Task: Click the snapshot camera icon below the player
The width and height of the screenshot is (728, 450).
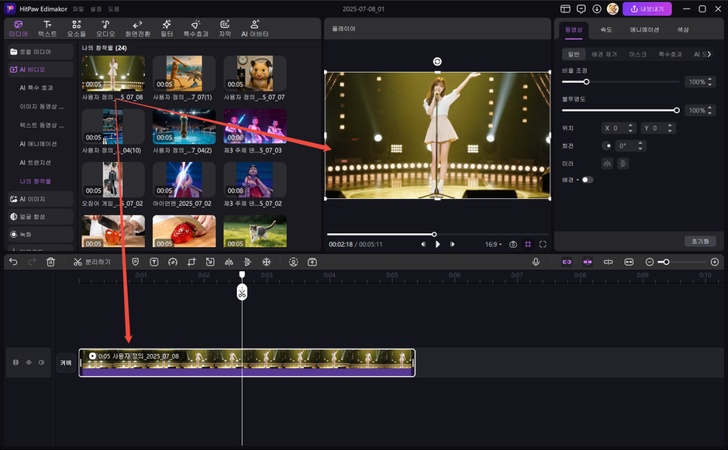Action: (x=513, y=244)
